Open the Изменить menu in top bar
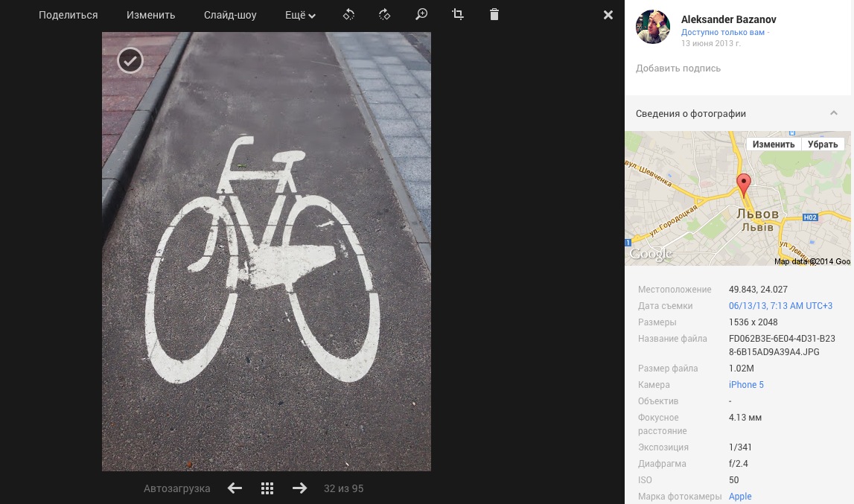854x504 pixels. [150, 15]
